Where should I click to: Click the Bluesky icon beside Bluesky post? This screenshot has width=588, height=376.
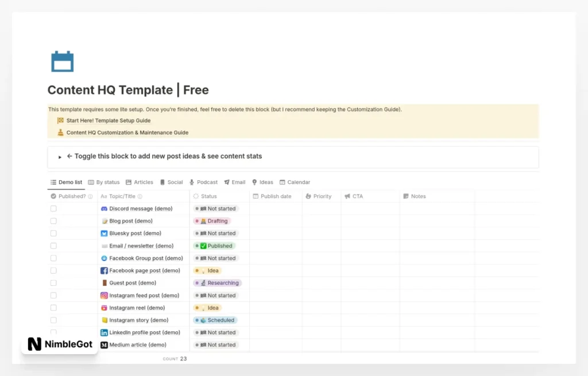tap(105, 233)
